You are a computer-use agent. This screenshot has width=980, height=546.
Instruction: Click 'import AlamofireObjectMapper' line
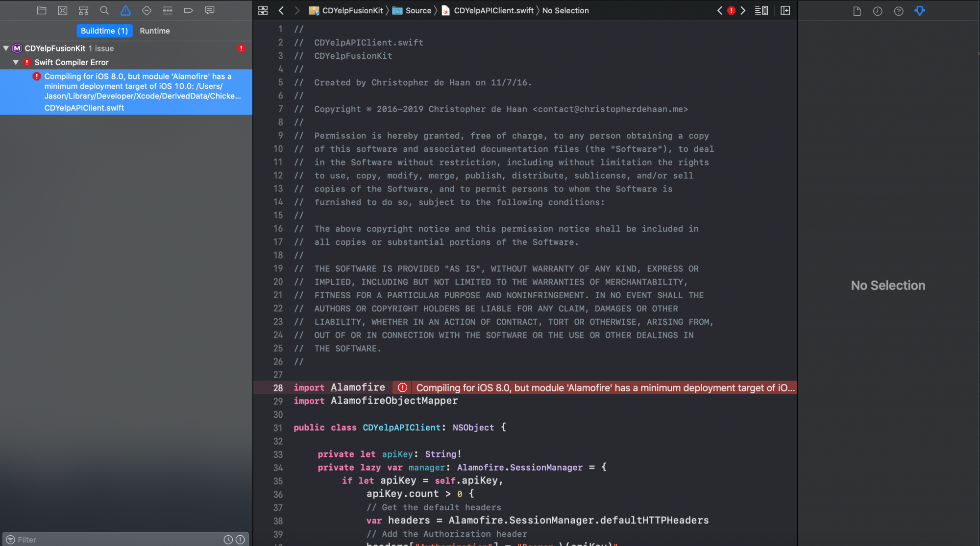click(375, 401)
